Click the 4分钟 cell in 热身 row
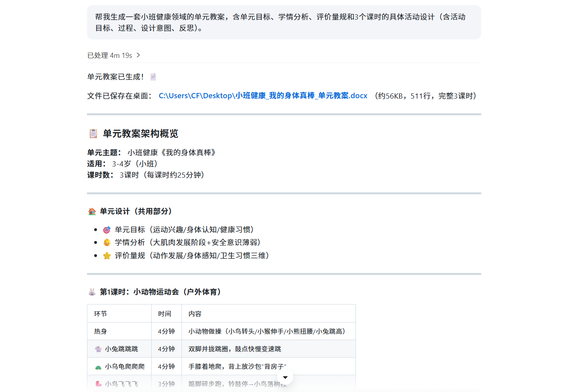Screen dimensions: 577x392 click(167, 331)
